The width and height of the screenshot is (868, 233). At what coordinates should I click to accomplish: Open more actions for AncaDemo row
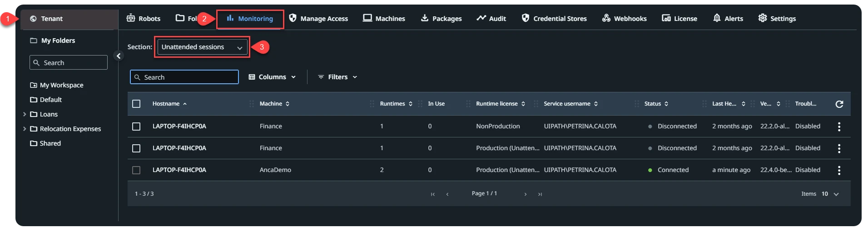pos(839,170)
